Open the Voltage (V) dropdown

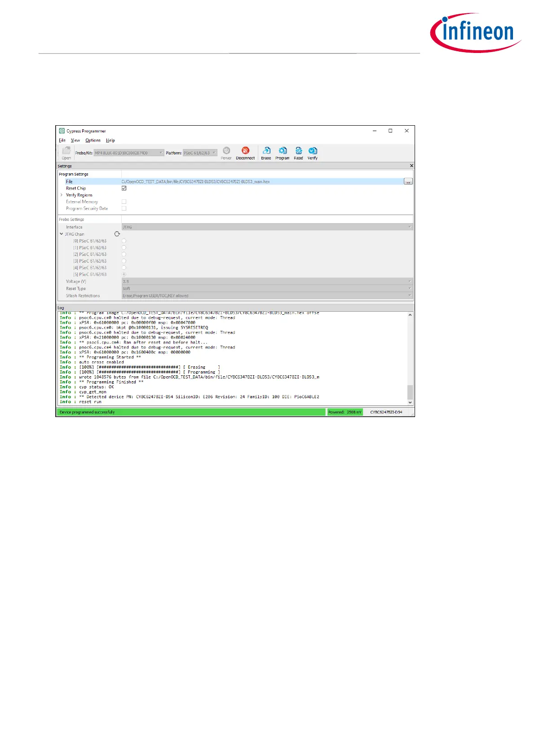pyautogui.click(x=267, y=281)
